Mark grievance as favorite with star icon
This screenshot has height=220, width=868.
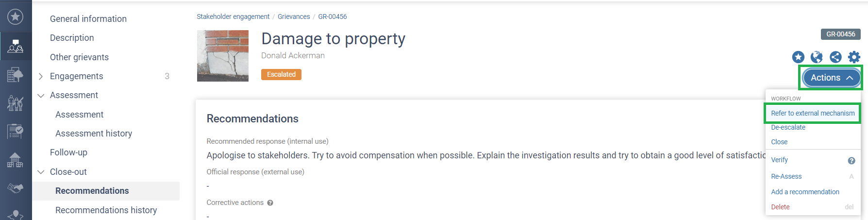tap(798, 57)
